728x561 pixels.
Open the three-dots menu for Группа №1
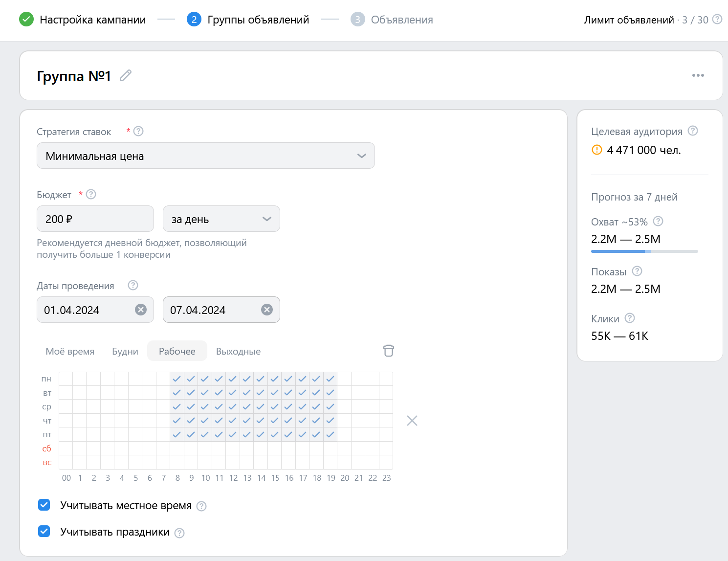click(698, 75)
